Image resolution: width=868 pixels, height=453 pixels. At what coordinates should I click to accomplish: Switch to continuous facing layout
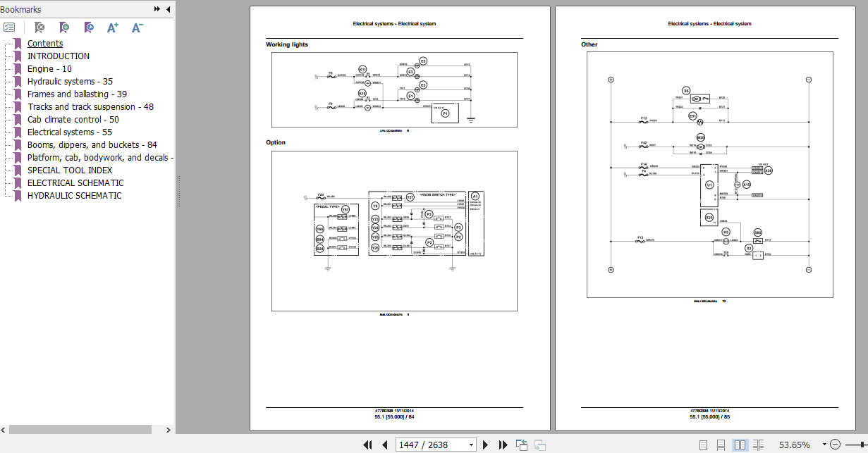tap(758, 445)
